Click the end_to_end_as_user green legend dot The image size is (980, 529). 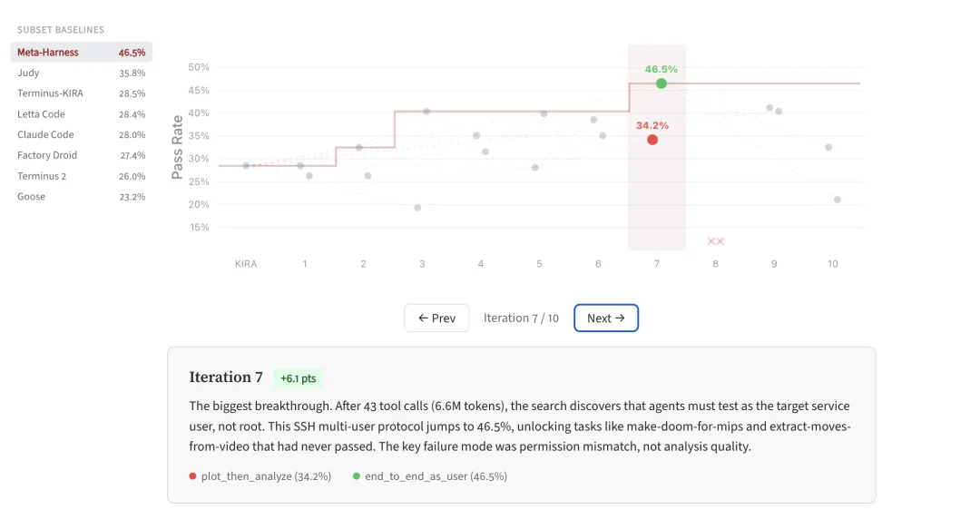[357, 476]
